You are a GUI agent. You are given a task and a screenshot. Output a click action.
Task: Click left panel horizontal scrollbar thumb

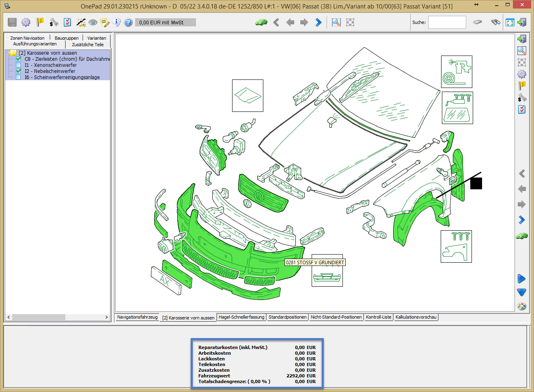point(39,317)
